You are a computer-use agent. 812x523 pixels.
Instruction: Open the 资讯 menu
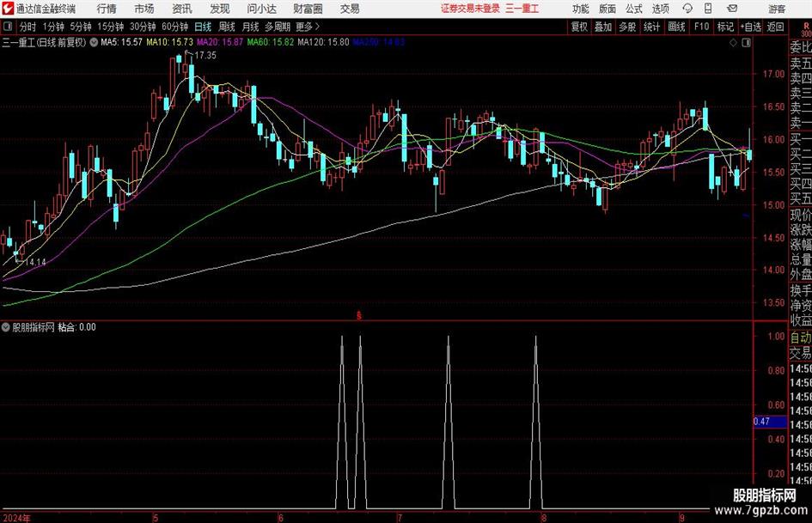point(182,9)
